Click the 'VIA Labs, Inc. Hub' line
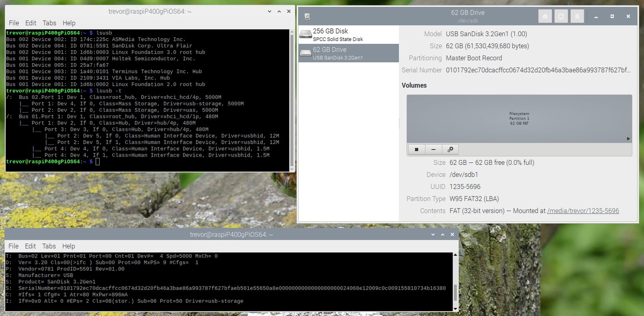Viewport: 644px width, 316px height. pyautogui.click(x=88, y=78)
